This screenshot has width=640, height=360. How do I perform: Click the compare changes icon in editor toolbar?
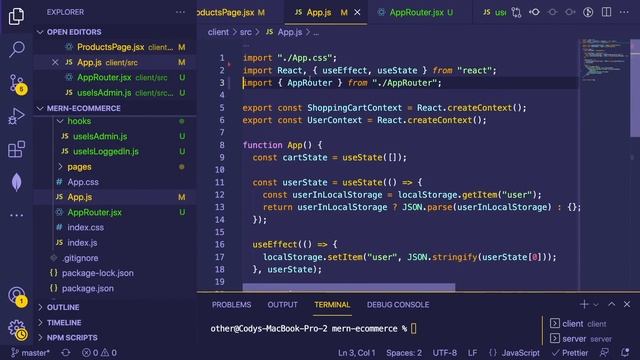(x=516, y=12)
